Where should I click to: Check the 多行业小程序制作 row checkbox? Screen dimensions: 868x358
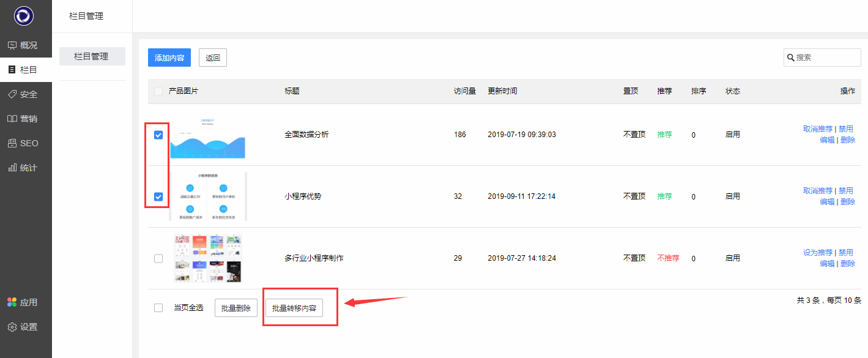(158, 258)
